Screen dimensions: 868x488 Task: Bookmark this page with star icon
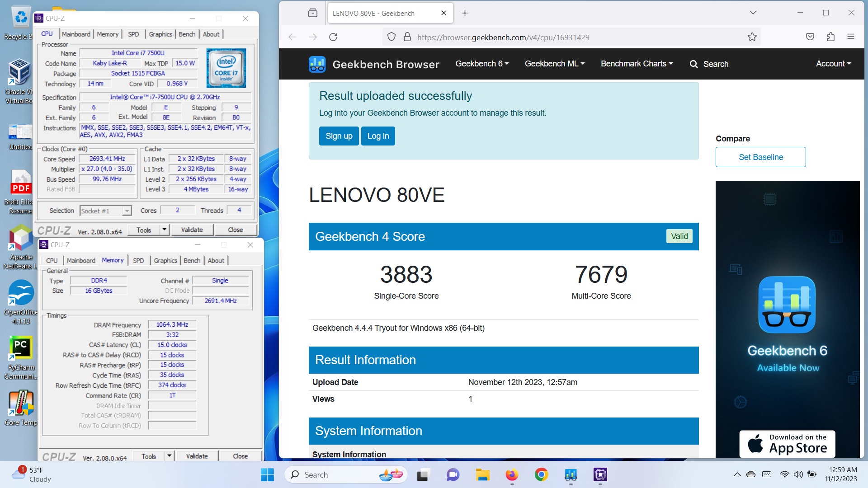pos(752,37)
